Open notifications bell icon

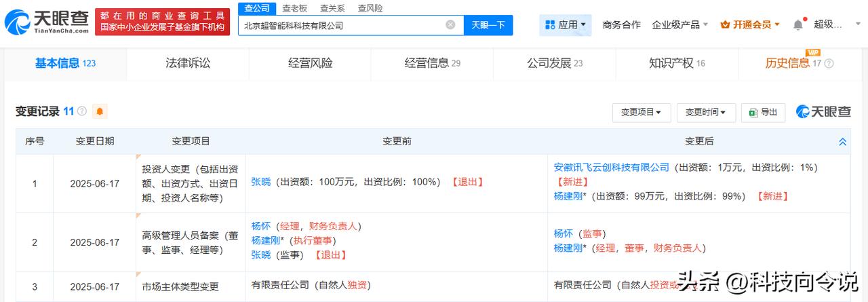point(798,25)
